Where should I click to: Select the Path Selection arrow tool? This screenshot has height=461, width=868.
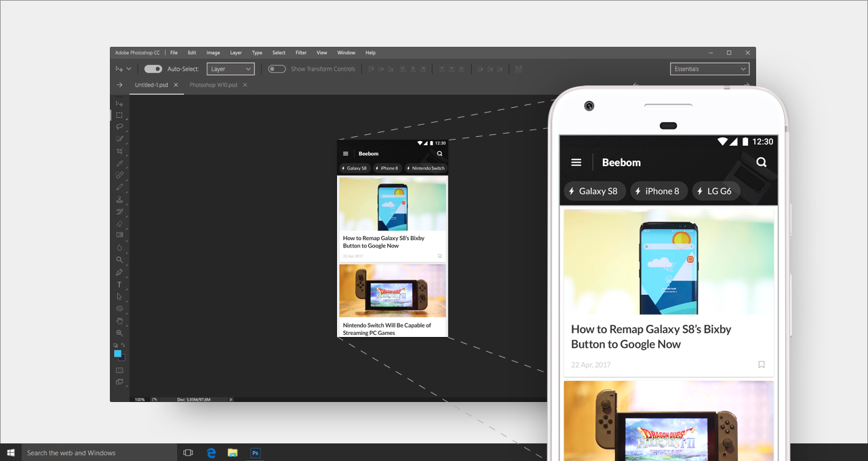coord(119,296)
